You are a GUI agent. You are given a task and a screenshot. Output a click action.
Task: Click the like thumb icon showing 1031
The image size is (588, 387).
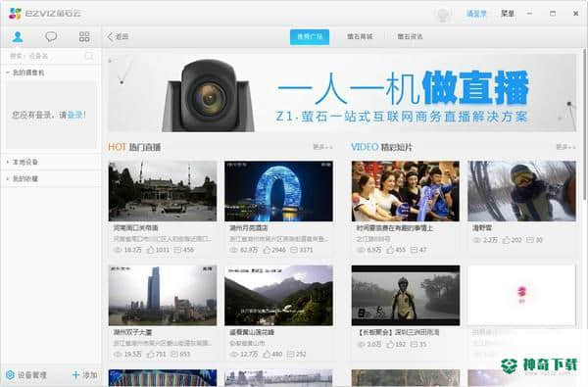coord(150,250)
